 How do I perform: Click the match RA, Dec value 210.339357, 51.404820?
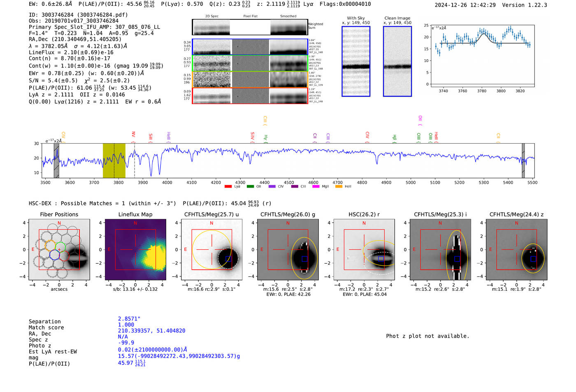click(x=151, y=331)
